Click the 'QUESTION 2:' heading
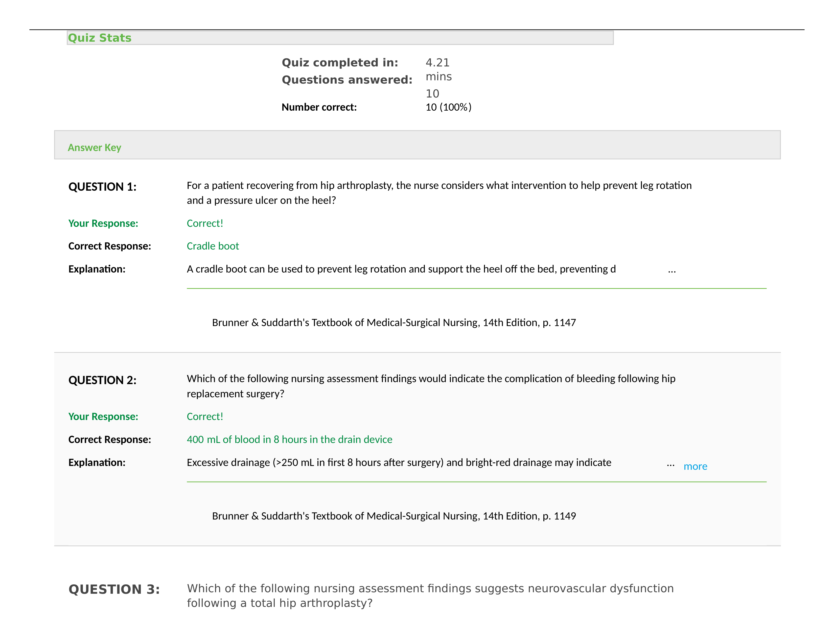The height and width of the screenshot is (644, 834). pyautogui.click(x=102, y=380)
